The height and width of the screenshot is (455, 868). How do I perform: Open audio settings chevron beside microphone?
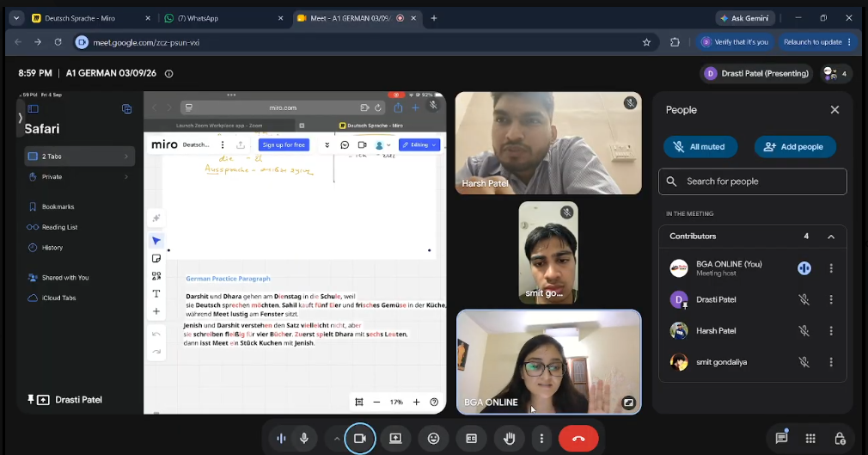click(x=337, y=439)
